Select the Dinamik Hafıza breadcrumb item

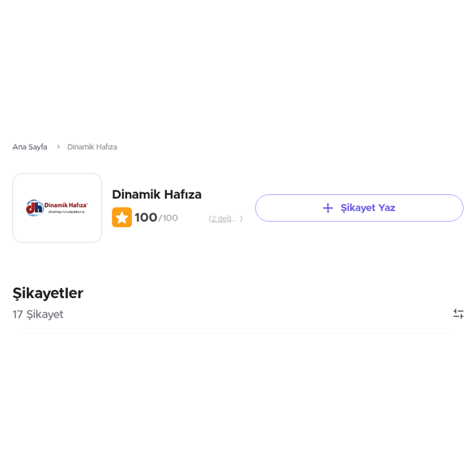(92, 147)
